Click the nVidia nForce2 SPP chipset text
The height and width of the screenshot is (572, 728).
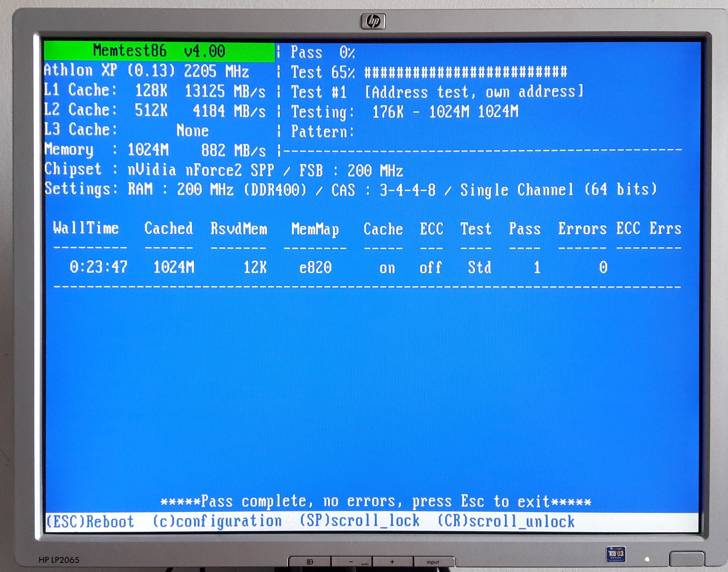click(201, 170)
